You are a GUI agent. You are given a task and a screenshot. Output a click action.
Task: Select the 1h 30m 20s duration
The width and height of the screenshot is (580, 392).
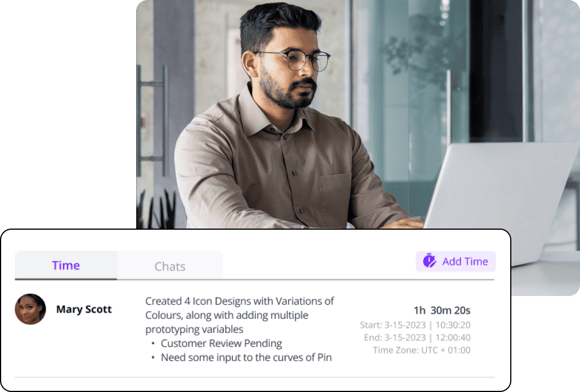point(442,310)
